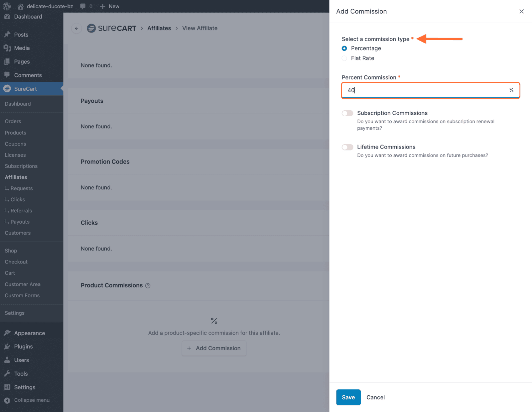
Task: Close the Add Commission panel
Action: pyautogui.click(x=521, y=11)
